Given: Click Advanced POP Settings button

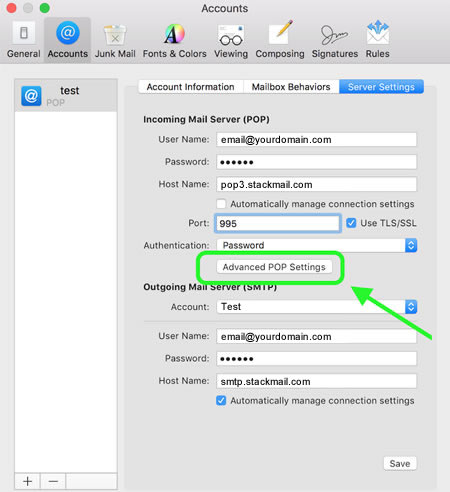Looking at the screenshot, I should tap(274, 267).
